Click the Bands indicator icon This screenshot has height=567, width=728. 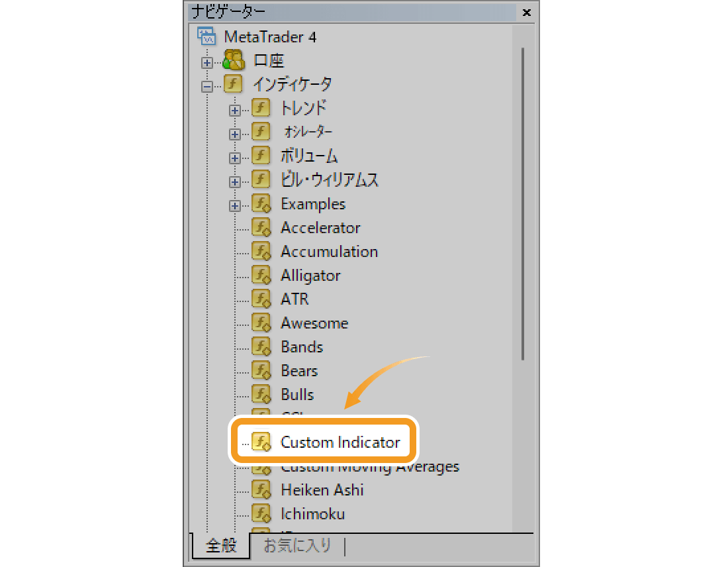click(x=261, y=347)
